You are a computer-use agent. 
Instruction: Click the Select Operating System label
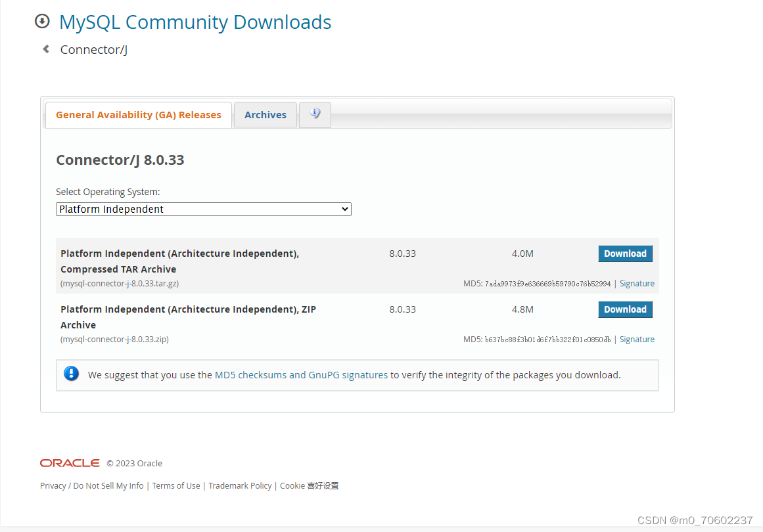click(108, 192)
